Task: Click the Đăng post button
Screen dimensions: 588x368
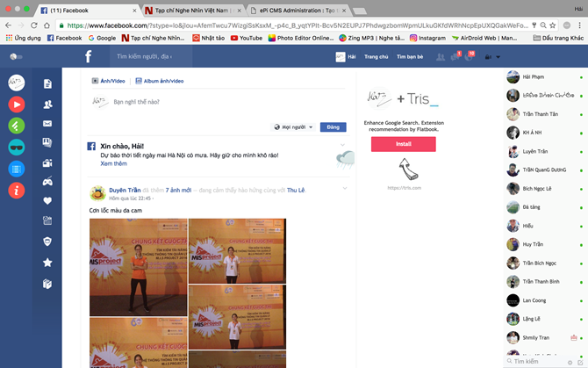Action: (333, 127)
